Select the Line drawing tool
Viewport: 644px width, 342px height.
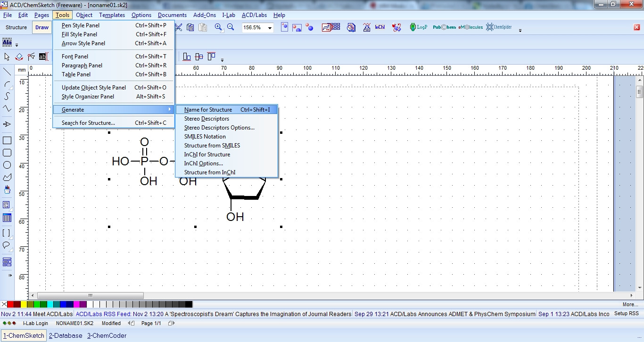pyautogui.click(x=7, y=72)
